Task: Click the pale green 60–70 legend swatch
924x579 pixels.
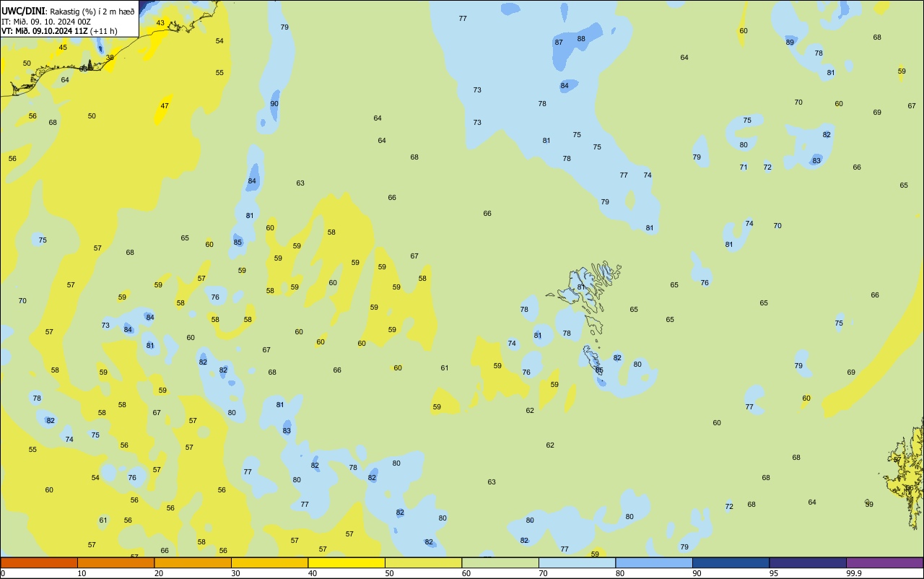Action: (500, 562)
